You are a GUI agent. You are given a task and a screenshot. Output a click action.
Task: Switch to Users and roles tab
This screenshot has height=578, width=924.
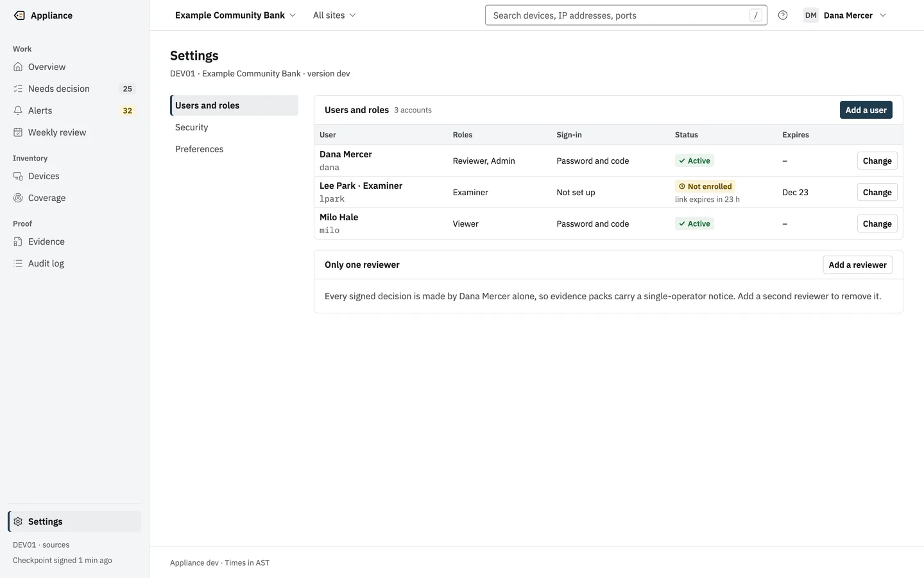pos(234,105)
